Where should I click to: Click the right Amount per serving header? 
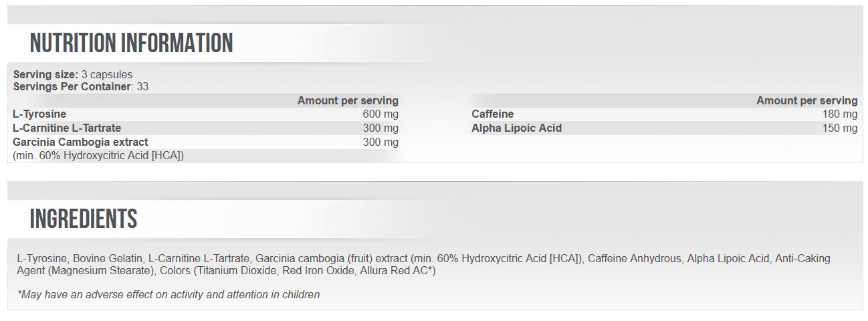[x=806, y=100]
